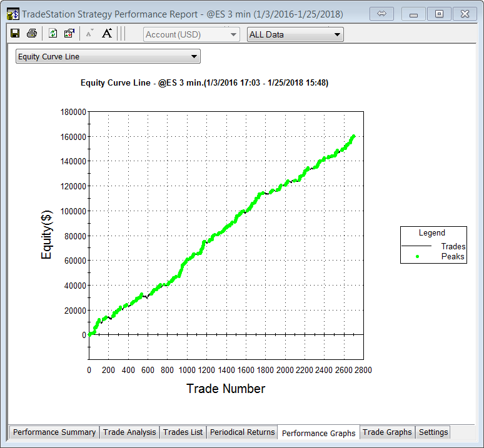This screenshot has width=484, height=448.
Task: Open the Account (USD) dropdown
Action: [x=191, y=34]
